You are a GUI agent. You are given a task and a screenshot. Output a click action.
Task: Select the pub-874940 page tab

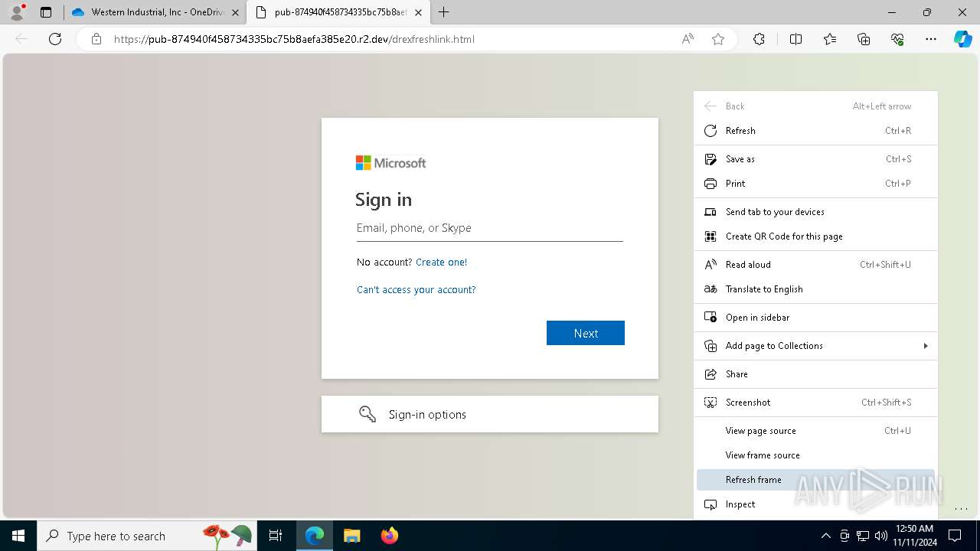[x=338, y=12]
